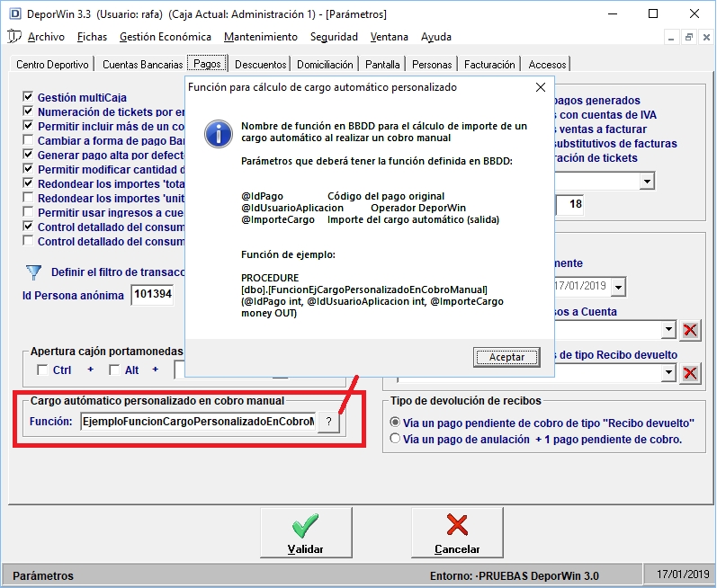Enable the Alt key checkbox
This screenshot has width=717, height=588.
(114, 370)
